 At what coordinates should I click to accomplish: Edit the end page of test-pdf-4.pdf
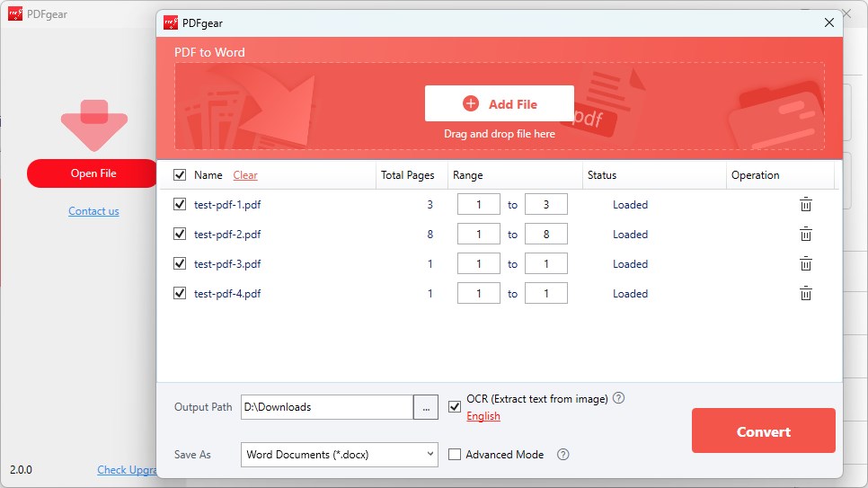pos(546,294)
